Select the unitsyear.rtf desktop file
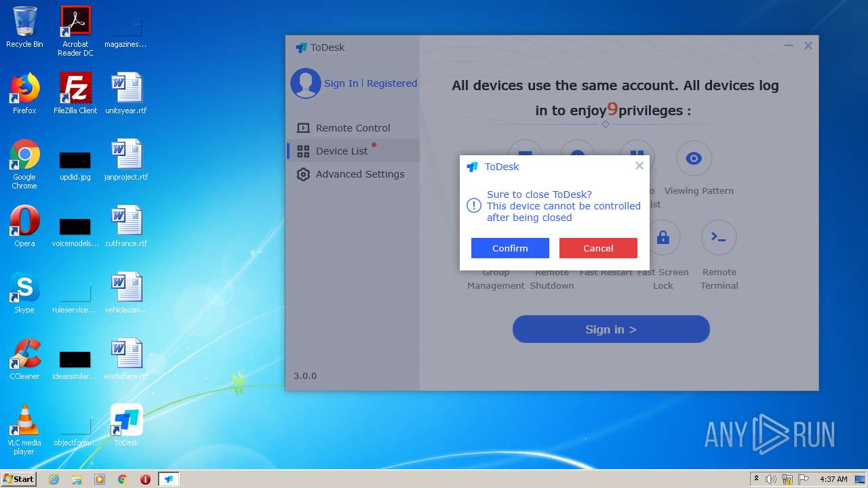 [126, 94]
